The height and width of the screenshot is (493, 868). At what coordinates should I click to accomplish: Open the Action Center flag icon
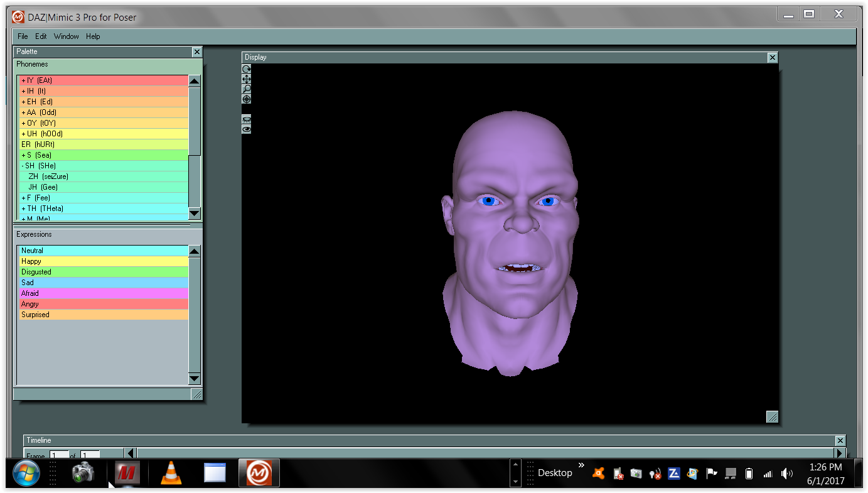pyautogui.click(x=712, y=474)
